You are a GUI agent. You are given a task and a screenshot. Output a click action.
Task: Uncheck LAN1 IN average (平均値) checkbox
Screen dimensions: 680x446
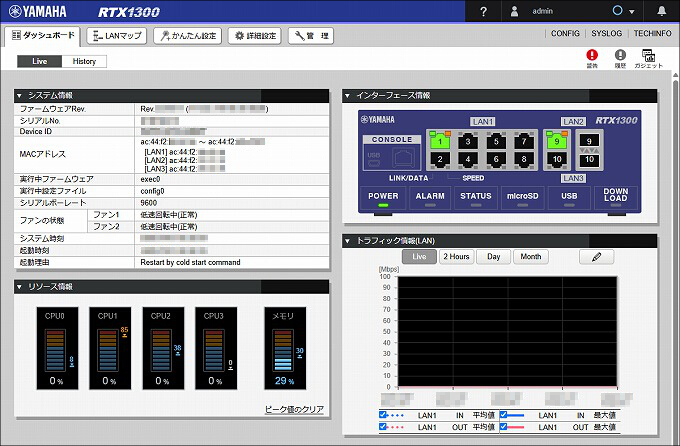click(383, 414)
